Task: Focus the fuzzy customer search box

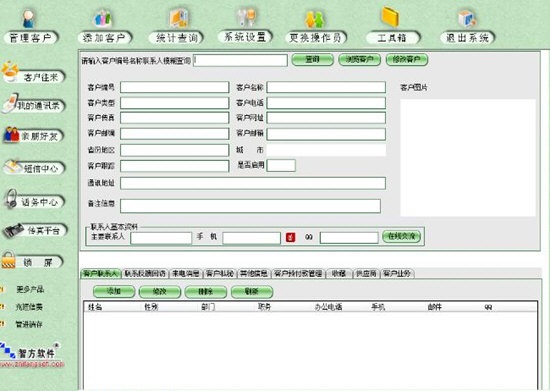Action: pyautogui.click(x=240, y=60)
